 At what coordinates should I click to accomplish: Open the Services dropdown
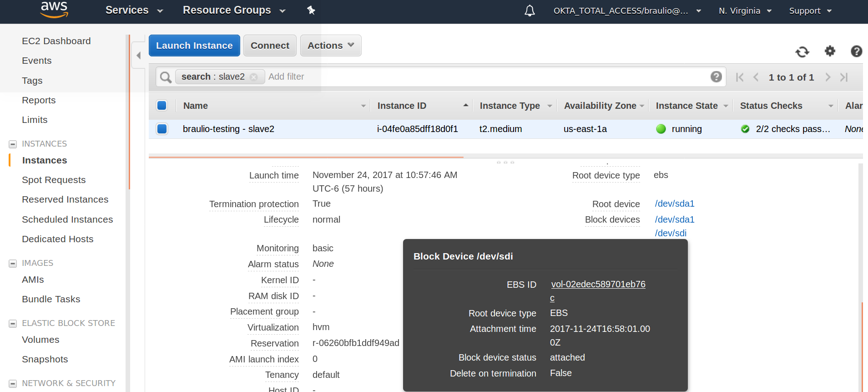pyautogui.click(x=134, y=10)
